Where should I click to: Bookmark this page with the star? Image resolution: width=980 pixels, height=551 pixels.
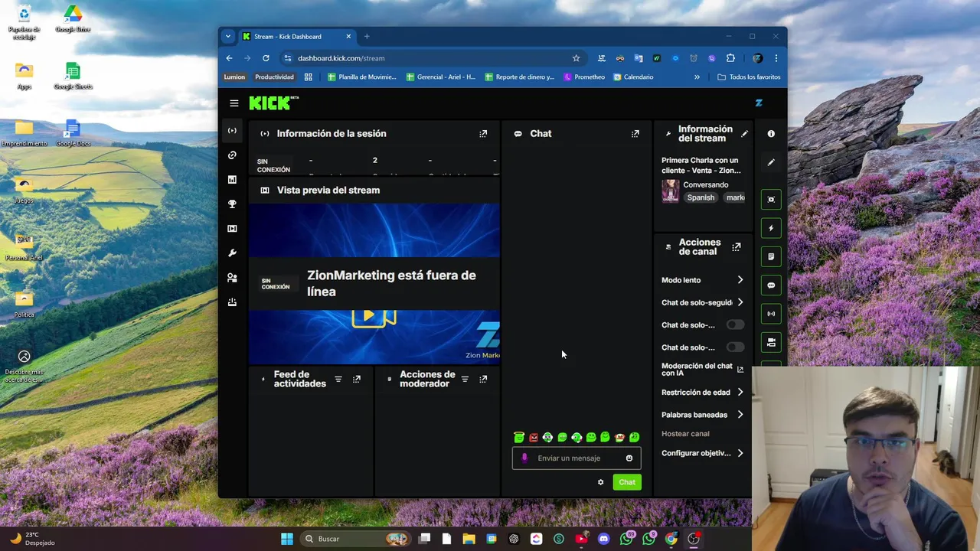576,58
